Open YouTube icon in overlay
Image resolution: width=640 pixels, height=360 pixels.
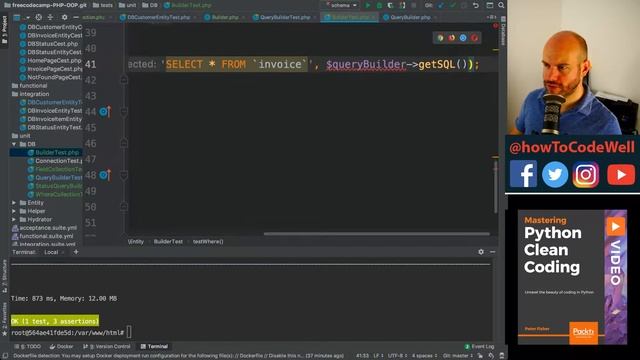(x=621, y=174)
